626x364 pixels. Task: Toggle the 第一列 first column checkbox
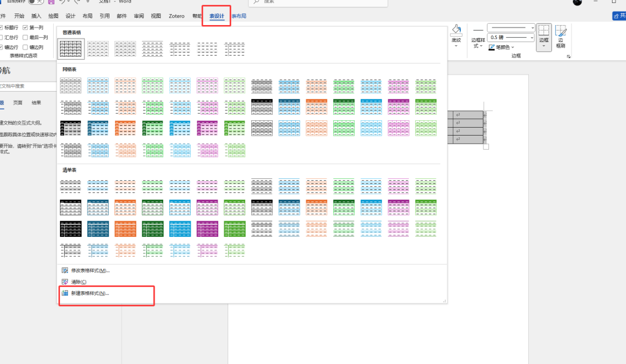click(x=26, y=27)
